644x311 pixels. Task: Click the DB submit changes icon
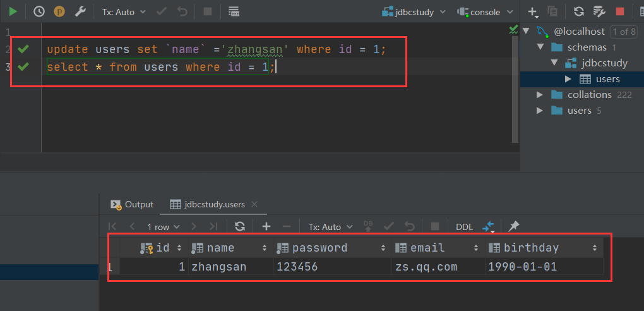pos(368,226)
